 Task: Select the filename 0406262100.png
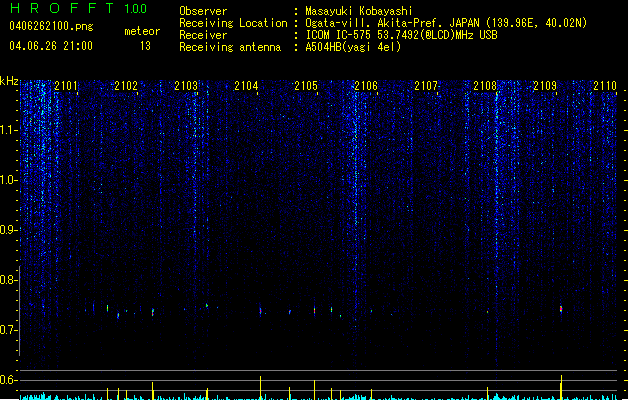tap(51, 26)
